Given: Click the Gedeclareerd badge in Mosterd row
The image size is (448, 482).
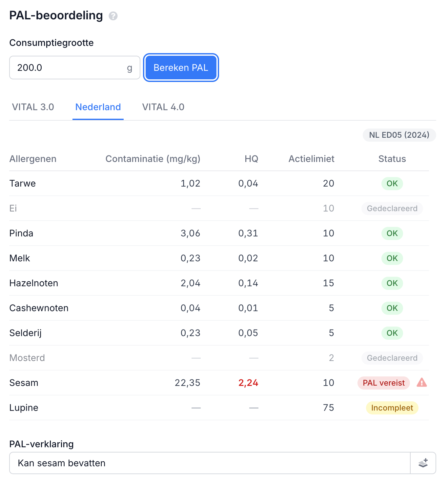Looking at the screenshot, I should (x=392, y=358).
